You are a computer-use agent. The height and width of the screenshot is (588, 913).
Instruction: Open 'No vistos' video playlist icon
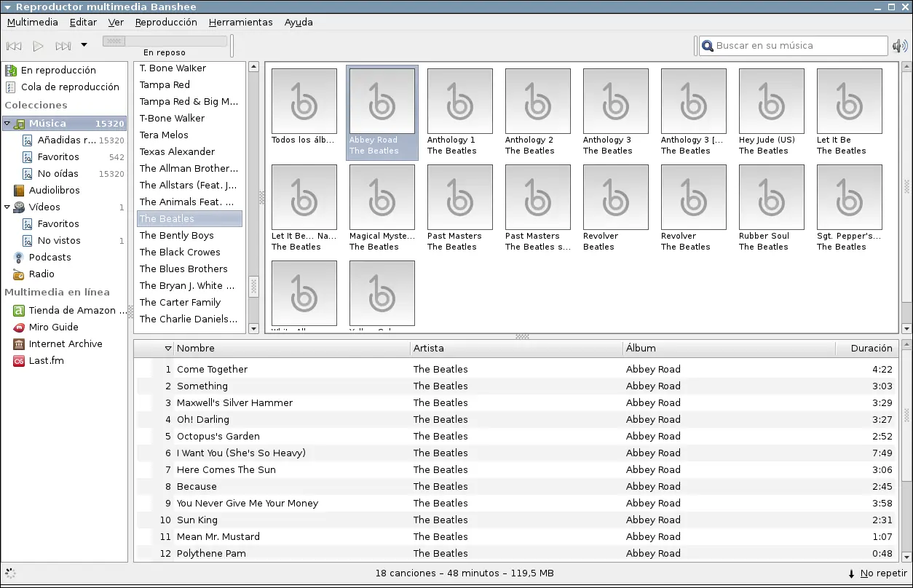pyautogui.click(x=28, y=241)
